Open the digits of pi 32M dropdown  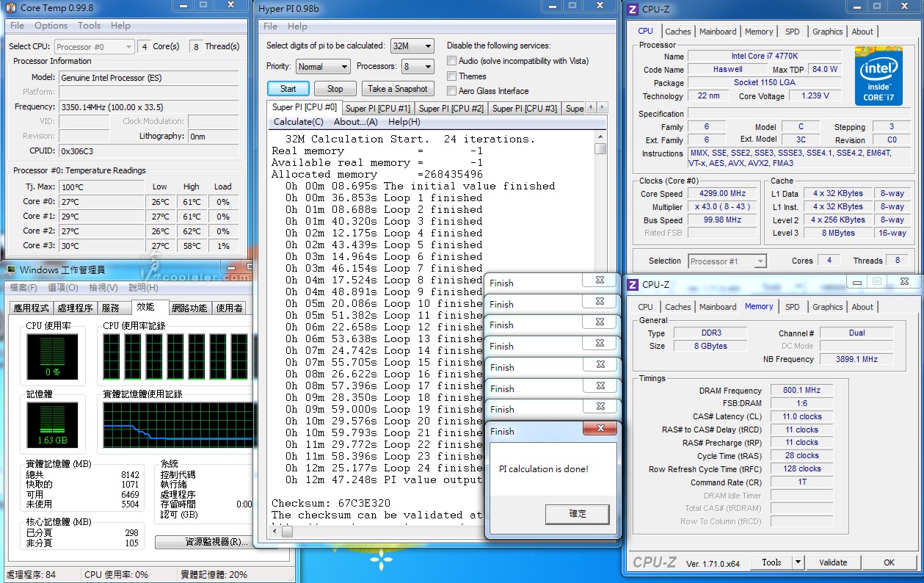(x=412, y=46)
